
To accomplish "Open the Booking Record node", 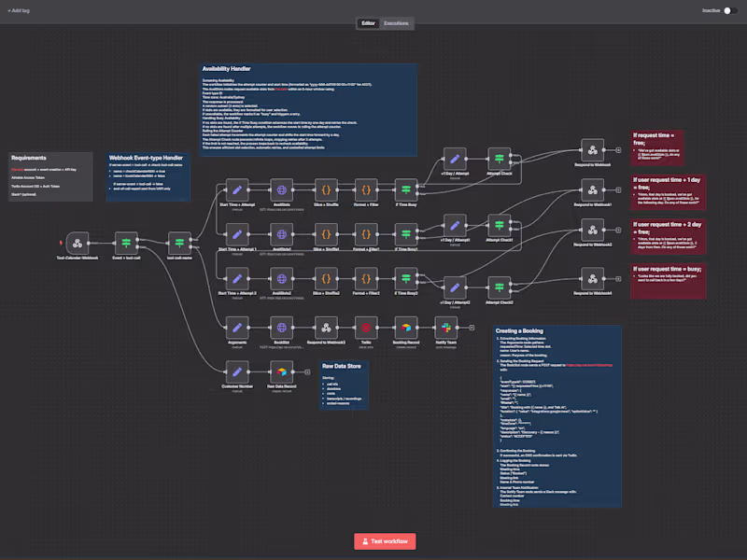I will click(x=406, y=328).
